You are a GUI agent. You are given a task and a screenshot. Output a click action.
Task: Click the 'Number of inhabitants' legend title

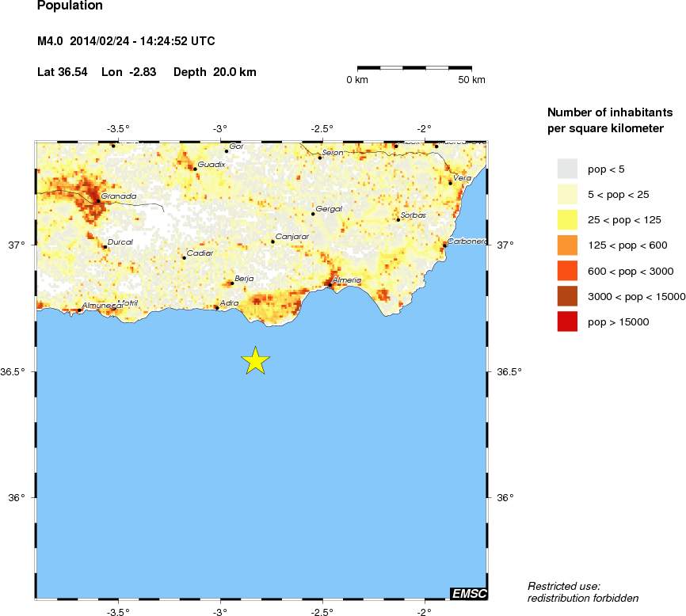[610, 112]
